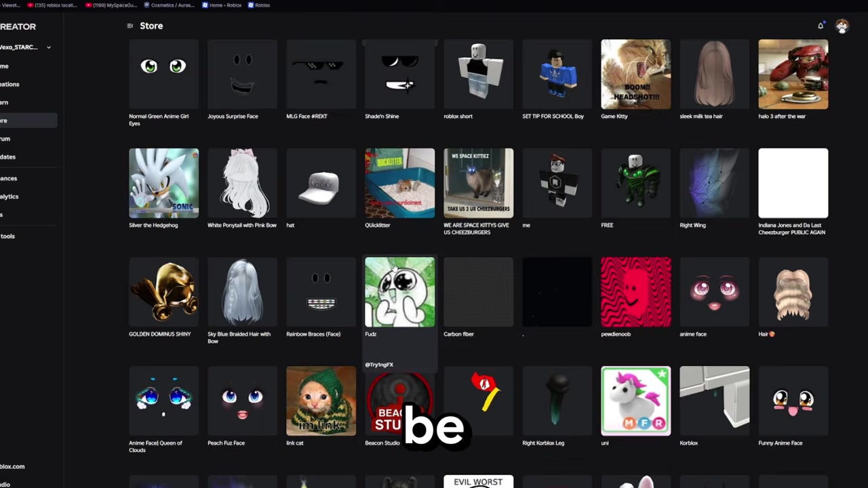The height and width of the screenshot is (488, 868).
Task: Click the Fudz item thumbnail
Action: pos(399,291)
